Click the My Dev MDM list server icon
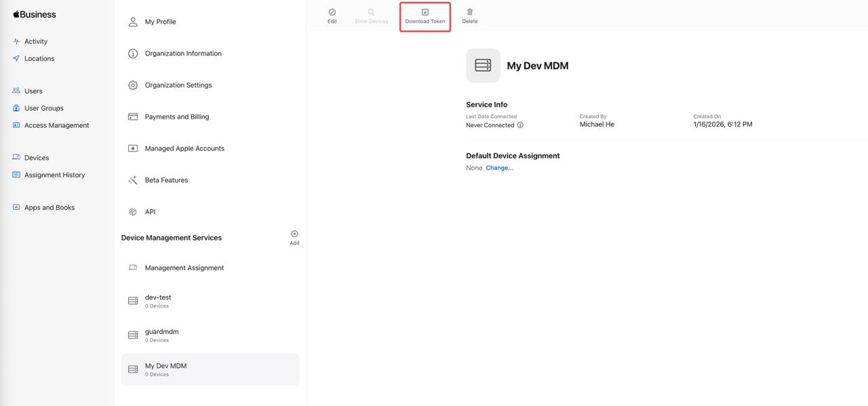Image resolution: width=868 pixels, height=406 pixels. (x=133, y=369)
